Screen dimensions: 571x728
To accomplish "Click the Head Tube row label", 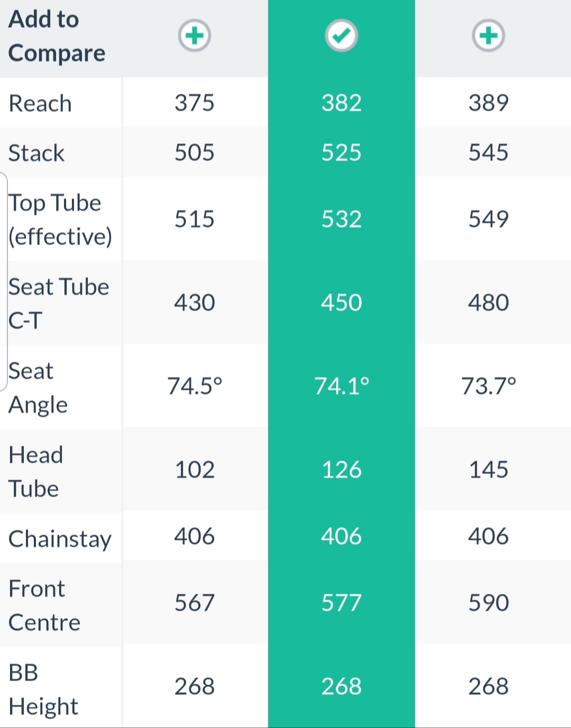I will 36,472.
